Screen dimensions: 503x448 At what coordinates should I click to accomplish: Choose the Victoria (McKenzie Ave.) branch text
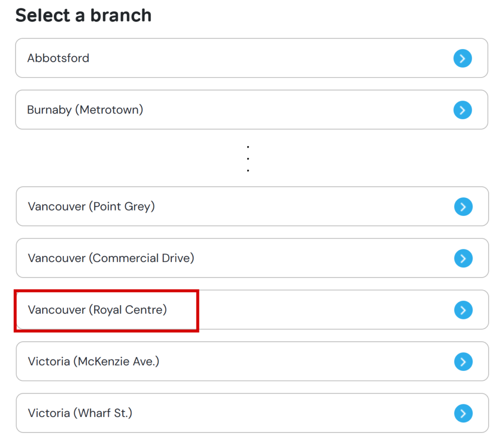[x=93, y=362]
